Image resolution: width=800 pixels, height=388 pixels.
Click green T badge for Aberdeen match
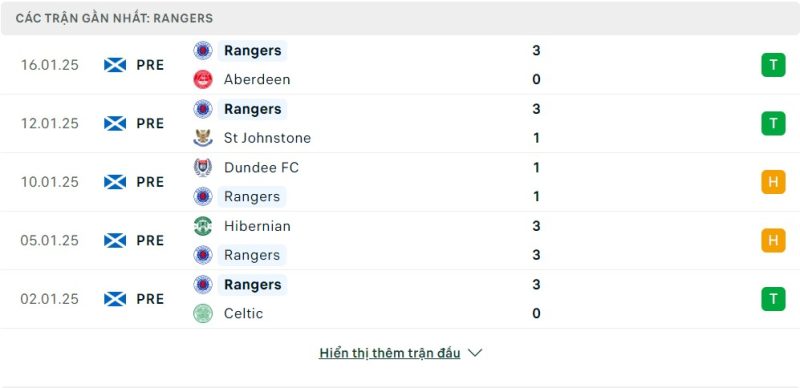point(773,65)
